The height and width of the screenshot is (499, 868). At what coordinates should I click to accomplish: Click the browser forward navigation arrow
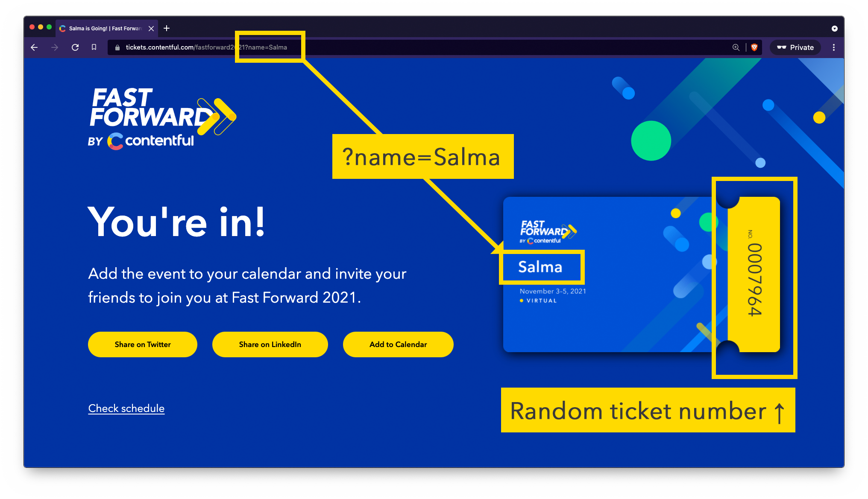click(54, 47)
